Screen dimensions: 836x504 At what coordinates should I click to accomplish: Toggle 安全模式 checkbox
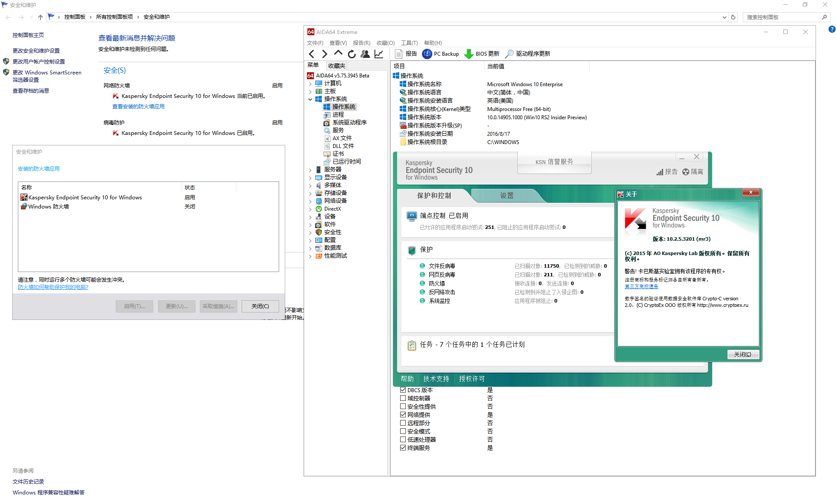[403, 431]
